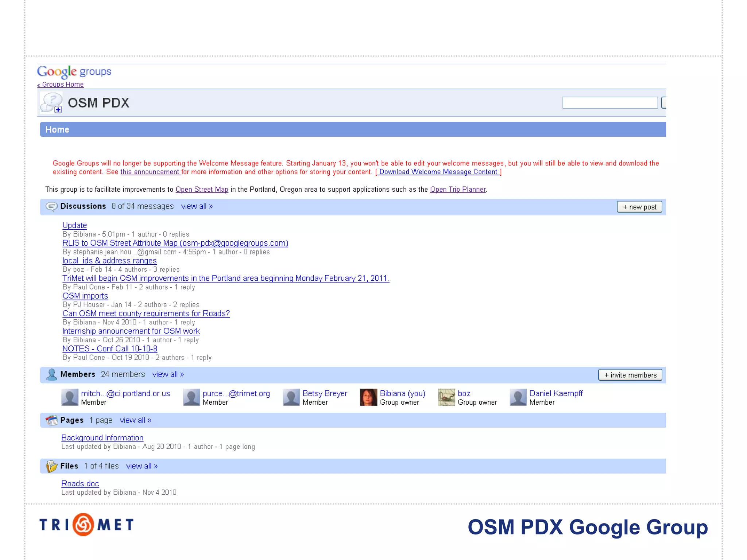
Task: Go back to Groups Home
Action: click(x=61, y=85)
